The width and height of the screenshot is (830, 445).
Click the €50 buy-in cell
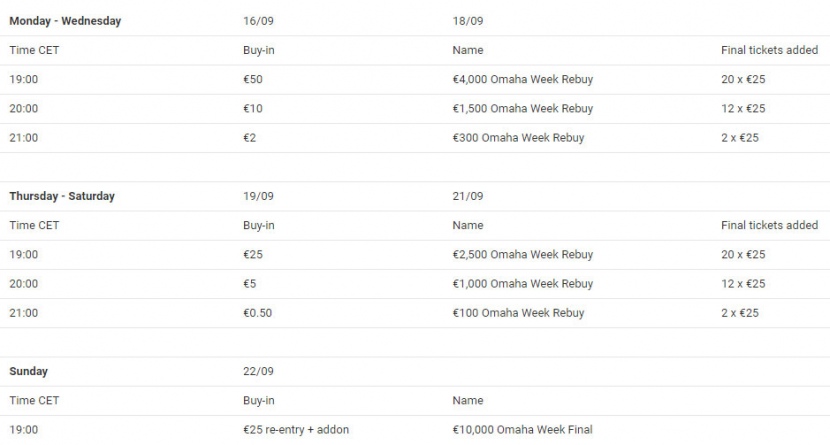pos(253,79)
